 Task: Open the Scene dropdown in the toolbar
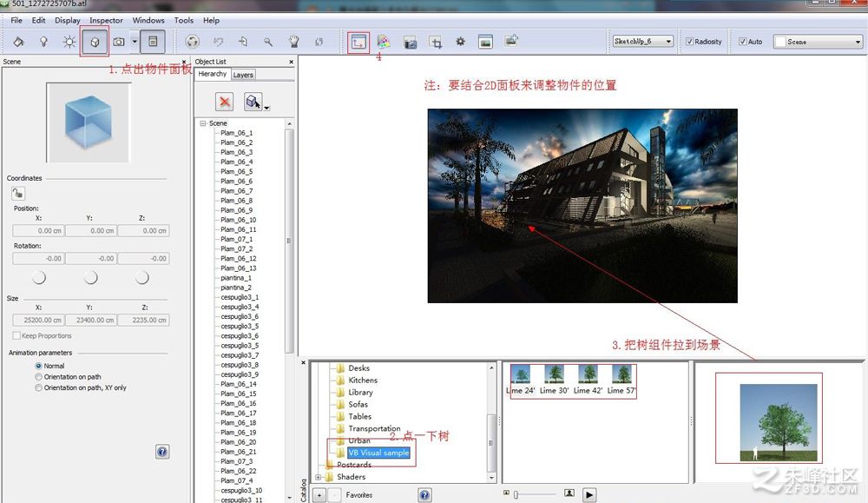tap(819, 42)
